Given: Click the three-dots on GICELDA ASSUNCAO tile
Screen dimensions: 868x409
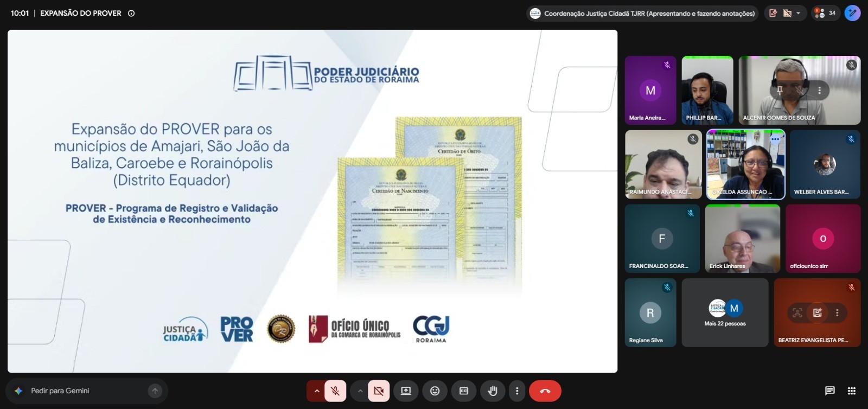Looking at the screenshot, I should click(x=775, y=139).
